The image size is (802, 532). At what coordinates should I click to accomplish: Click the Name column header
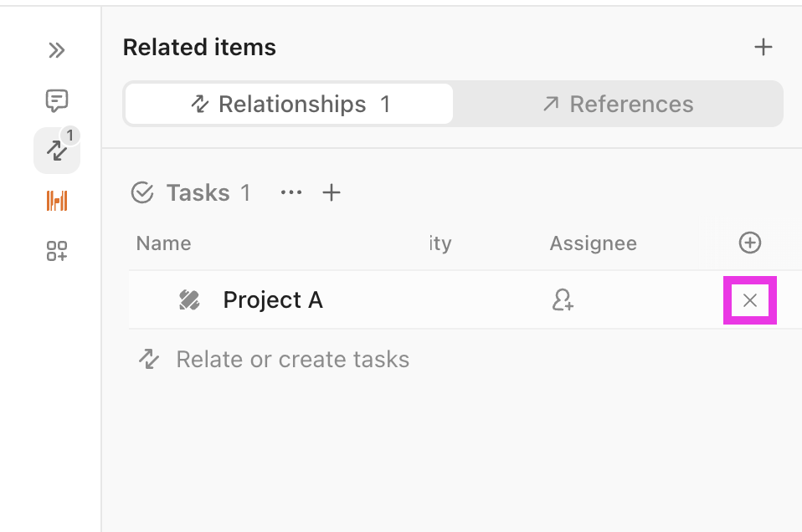(x=164, y=243)
